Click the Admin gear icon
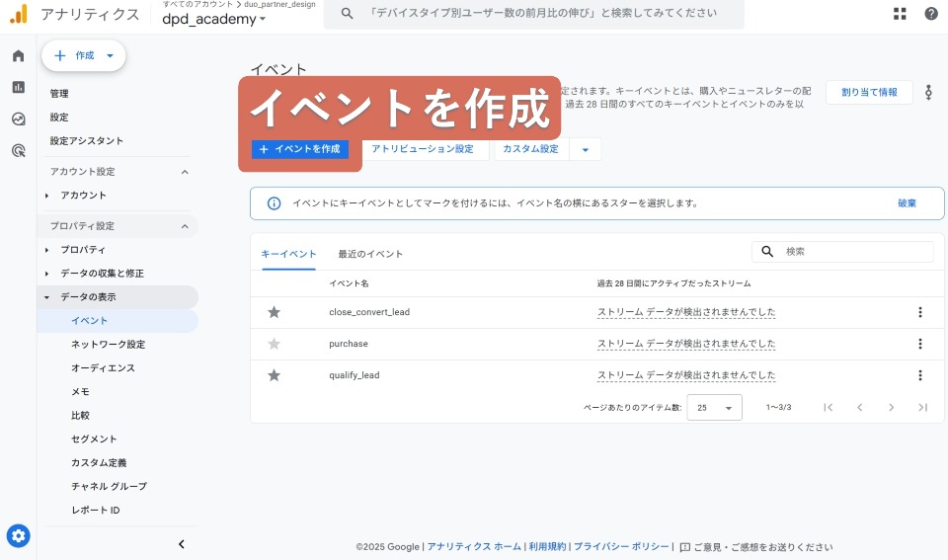The width and height of the screenshot is (948, 560). tap(18, 536)
